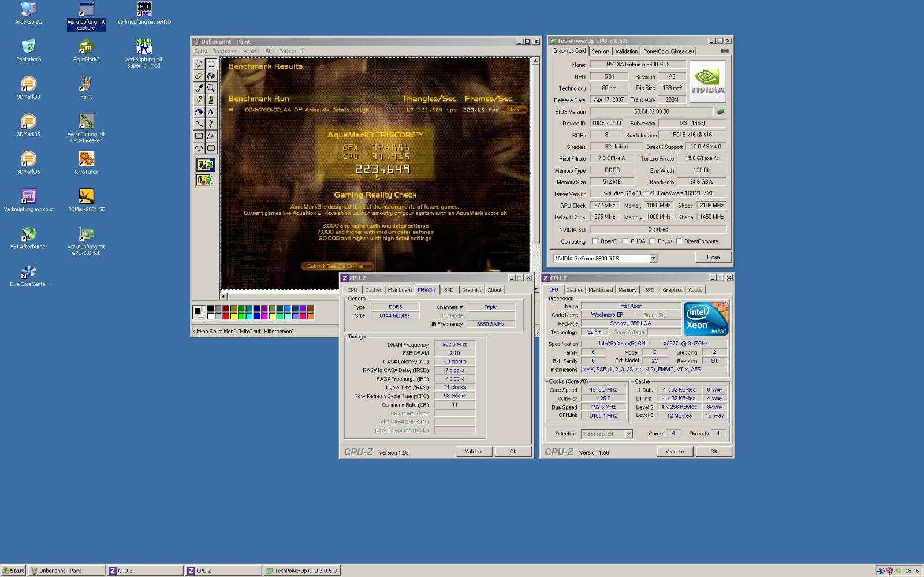Click the Core Speed 4813.0 MHz value
The width and height of the screenshot is (924, 577).
tap(603, 390)
